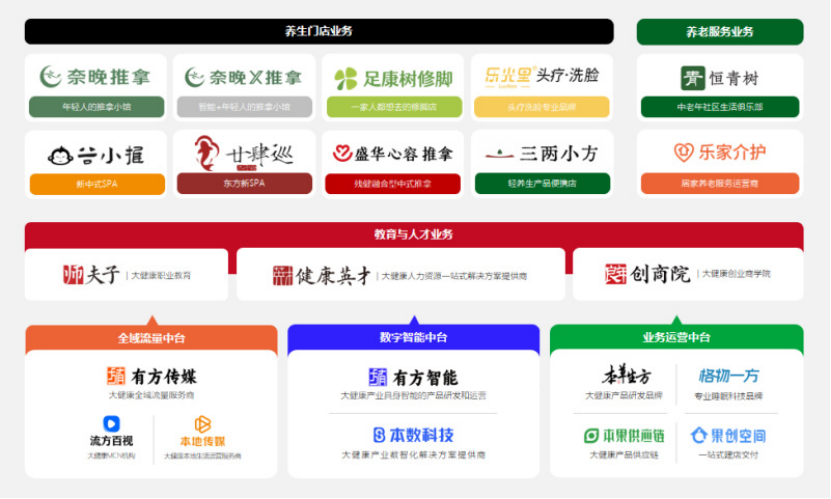Click the 奈晚推拿 moon logo icon
Screen dimensions: 831x499
tap(51, 76)
